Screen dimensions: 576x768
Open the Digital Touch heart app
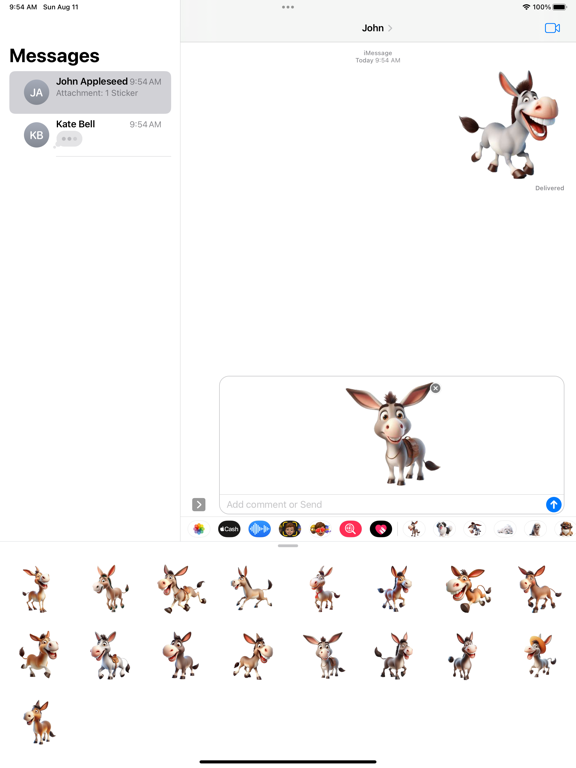(x=381, y=529)
